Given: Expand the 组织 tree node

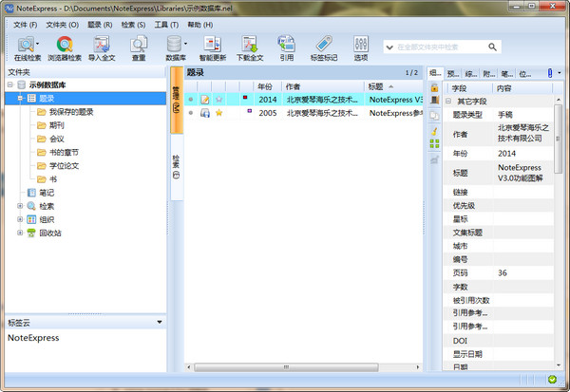Looking at the screenshot, I should (x=20, y=219).
